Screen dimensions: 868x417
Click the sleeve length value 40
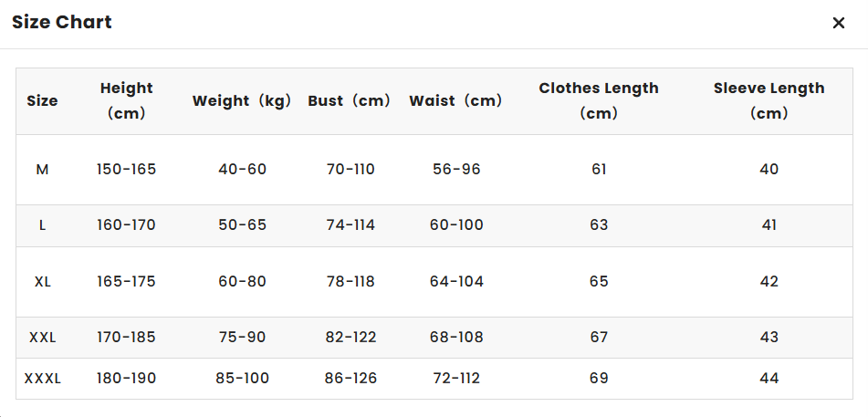click(769, 170)
